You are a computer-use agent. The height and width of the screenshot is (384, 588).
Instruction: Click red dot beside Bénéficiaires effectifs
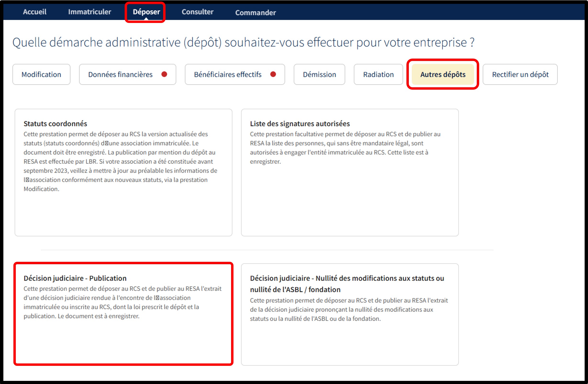click(x=273, y=74)
